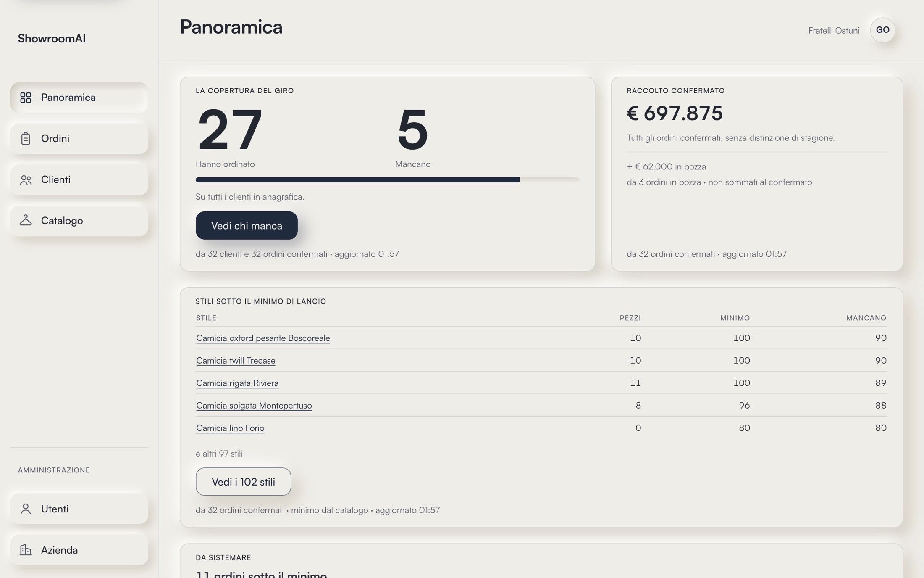
Task: Click the STILE column header
Action: pyautogui.click(x=206, y=318)
